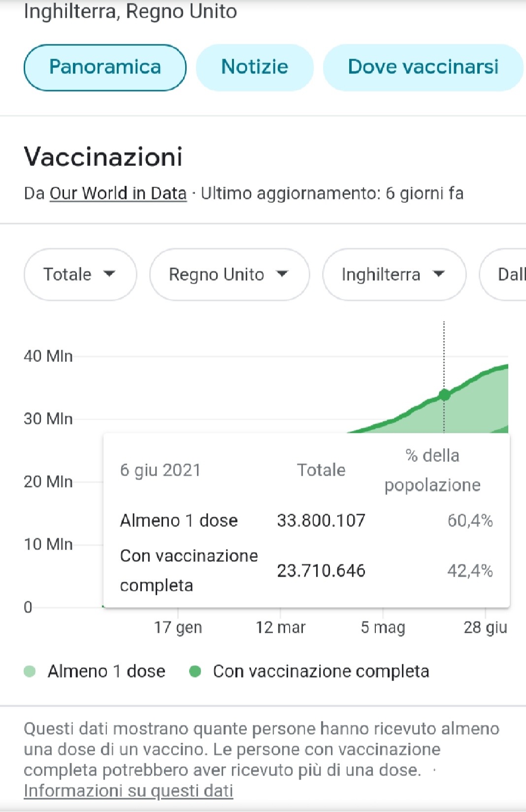Click the Almeno 1 dose legend label

(x=106, y=671)
